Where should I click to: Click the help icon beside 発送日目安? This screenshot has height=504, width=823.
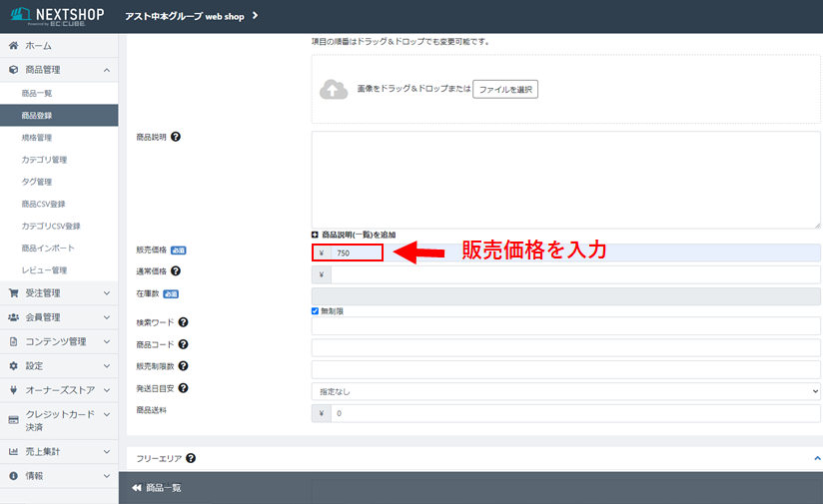tap(183, 388)
